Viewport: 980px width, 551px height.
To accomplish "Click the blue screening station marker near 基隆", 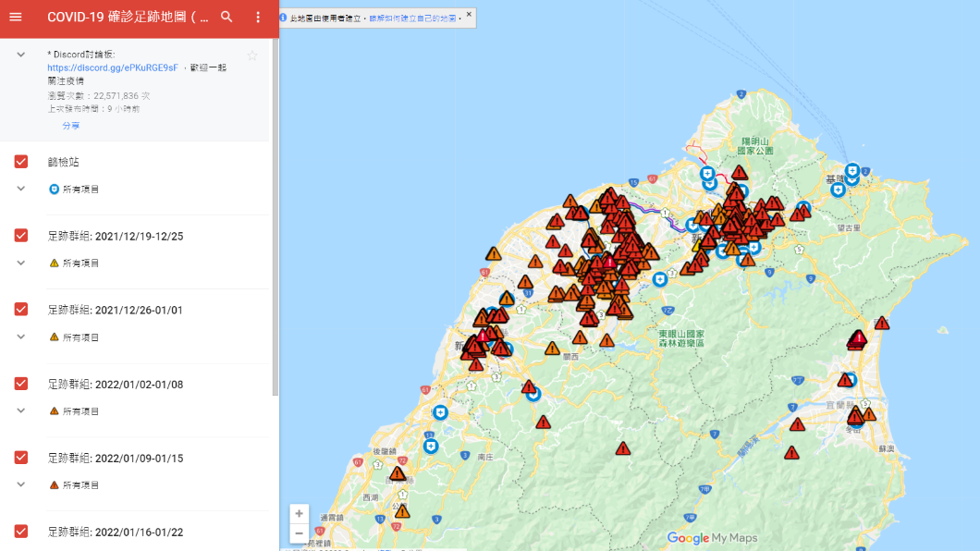I will pos(839,190).
